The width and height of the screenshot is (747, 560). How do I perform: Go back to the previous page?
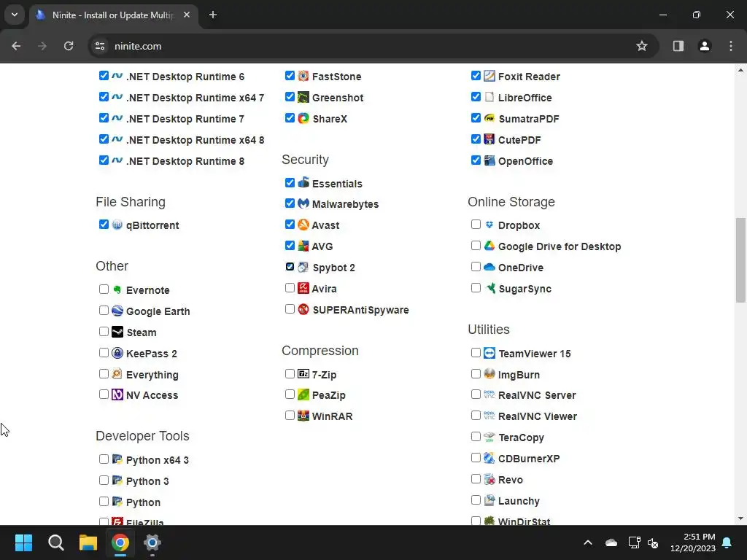pyautogui.click(x=16, y=46)
